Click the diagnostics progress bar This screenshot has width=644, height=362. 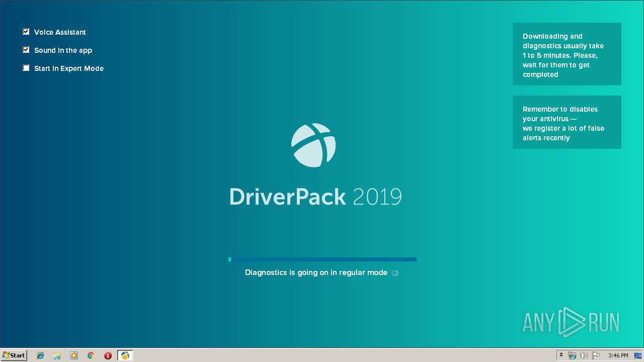coord(322,259)
